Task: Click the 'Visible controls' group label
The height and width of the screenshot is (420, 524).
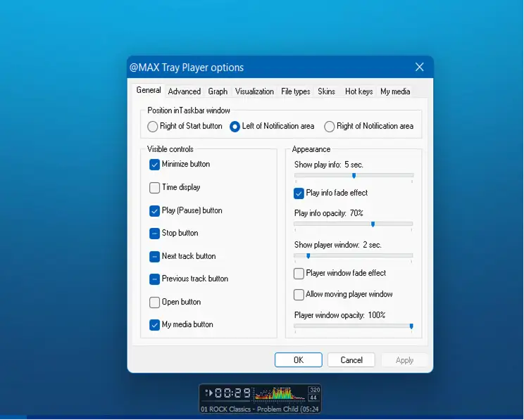Action: point(170,149)
